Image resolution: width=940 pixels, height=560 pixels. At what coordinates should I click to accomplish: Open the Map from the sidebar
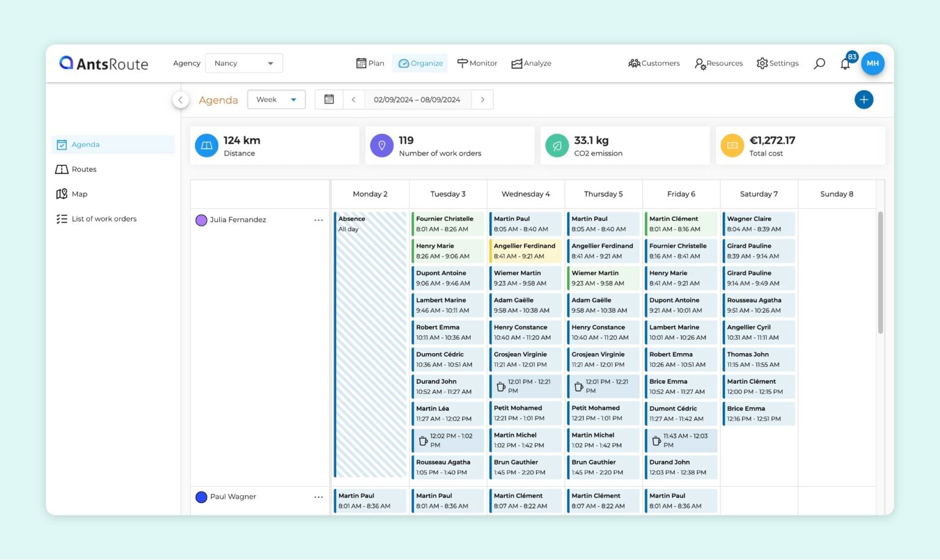(78, 193)
